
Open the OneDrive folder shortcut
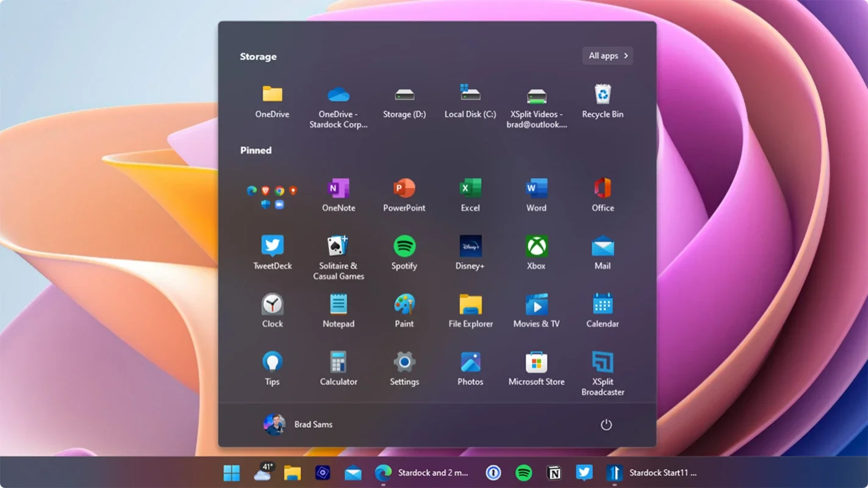[272, 102]
